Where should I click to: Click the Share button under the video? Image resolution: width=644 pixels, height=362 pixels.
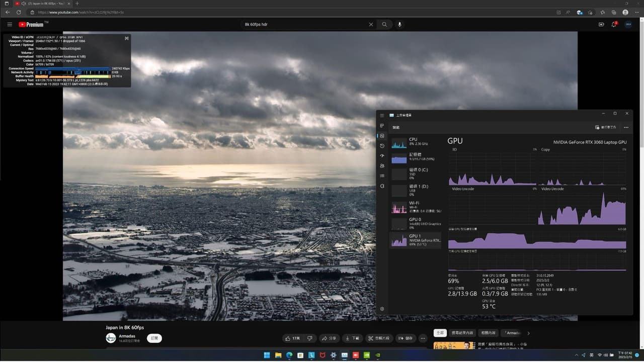click(330, 338)
